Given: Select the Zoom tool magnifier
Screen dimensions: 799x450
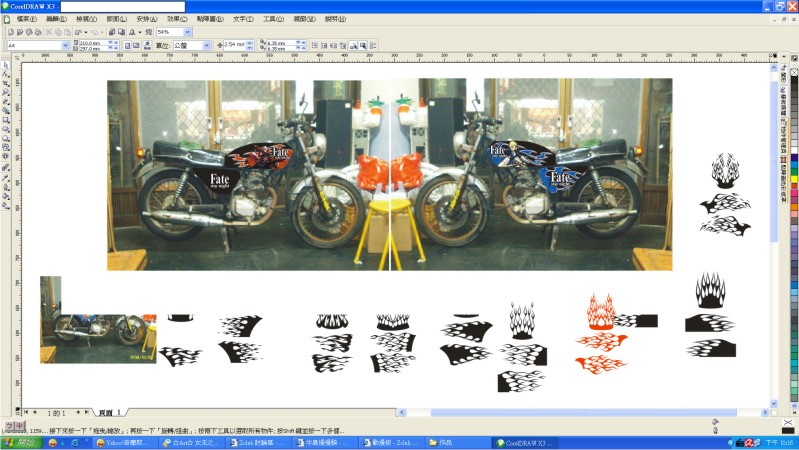Looking at the screenshot, I should (6, 93).
